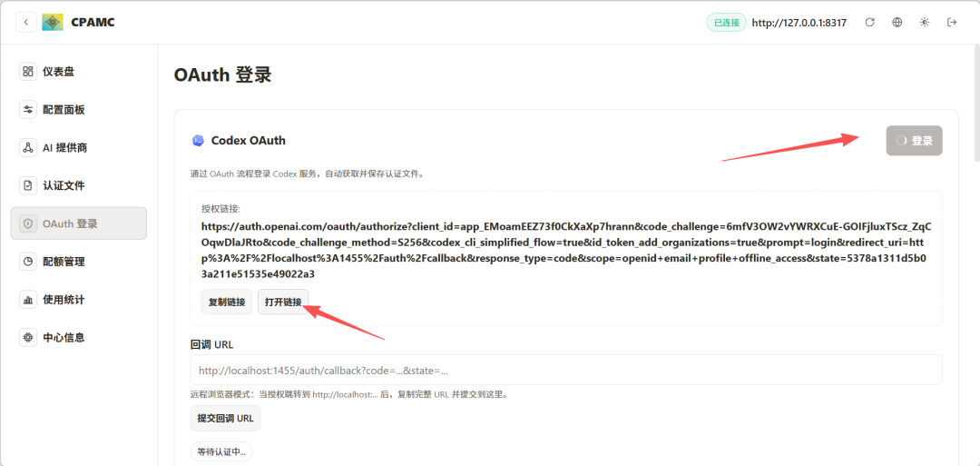This screenshot has width=980, height=466.
Task: Click the 登录 button for Codex OAuth
Action: tap(914, 141)
